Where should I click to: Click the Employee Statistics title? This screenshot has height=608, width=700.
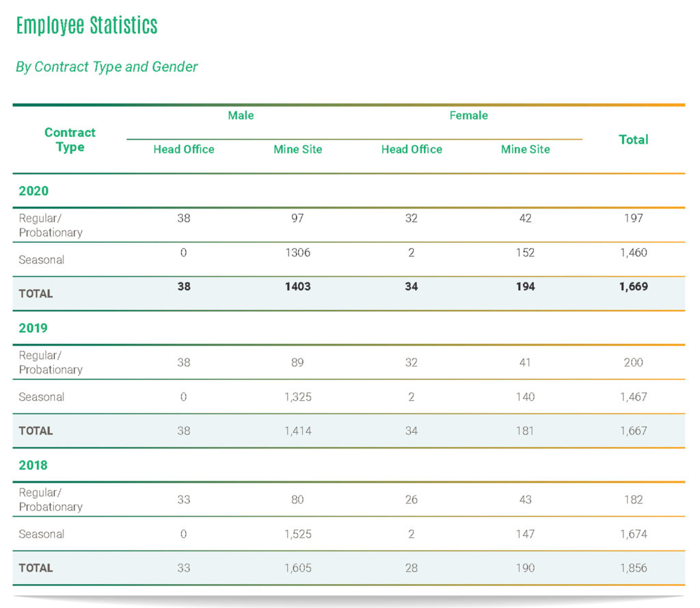(x=87, y=26)
